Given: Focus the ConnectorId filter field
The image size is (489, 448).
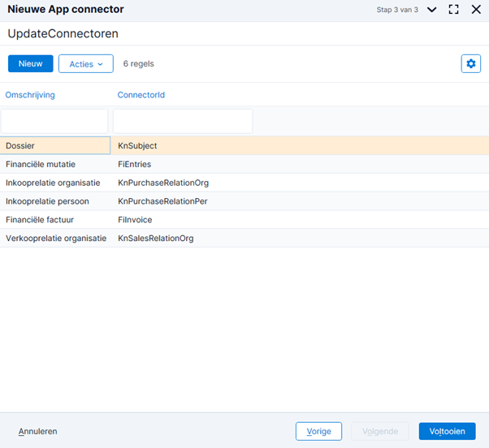Looking at the screenshot, I should click(182, 121).
